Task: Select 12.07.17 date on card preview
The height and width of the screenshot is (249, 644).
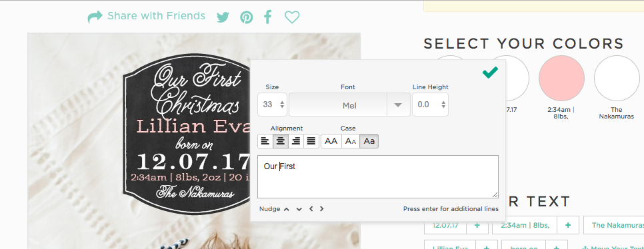Action: tap(193, 161)
